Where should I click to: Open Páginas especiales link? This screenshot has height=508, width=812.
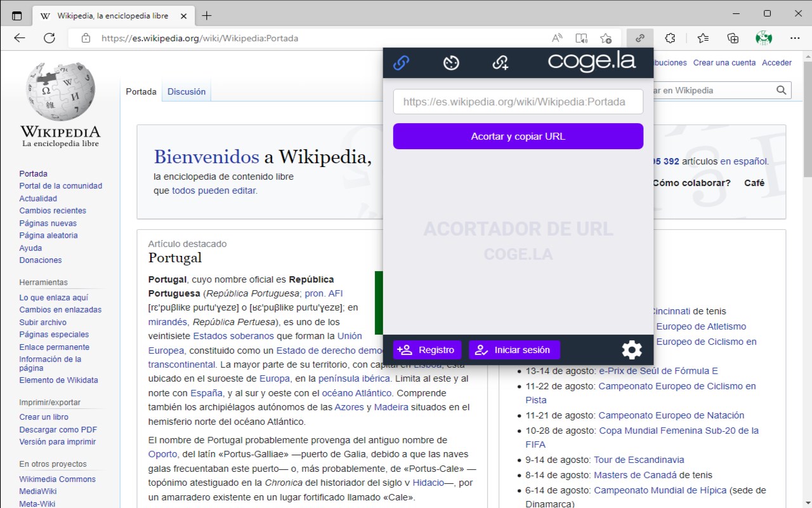pyautogui.click(x=54, y=335)
